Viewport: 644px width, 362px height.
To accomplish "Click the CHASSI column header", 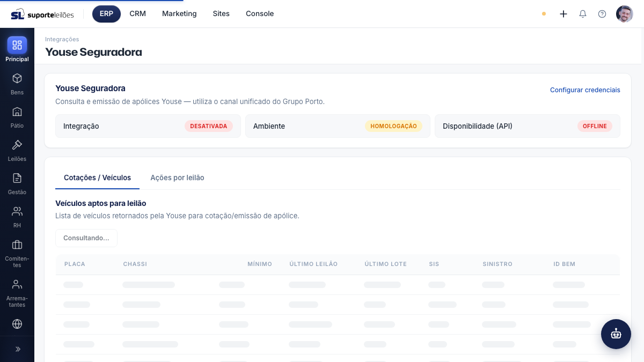I will [135, 264].
